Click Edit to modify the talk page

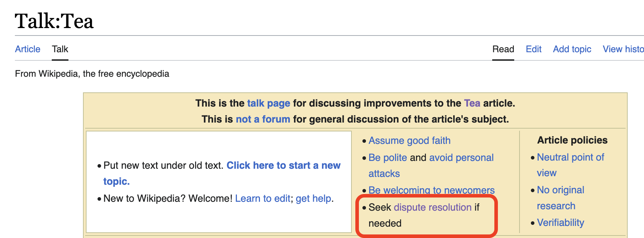click(533, 49)
